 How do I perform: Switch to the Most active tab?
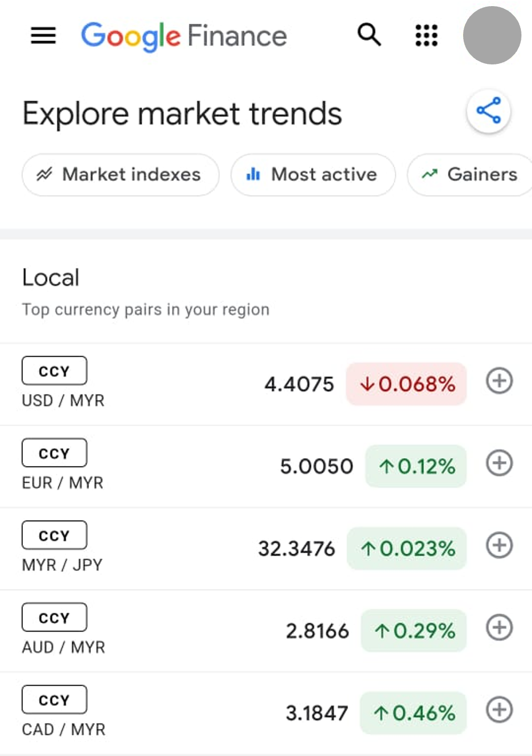pos(313,174)
